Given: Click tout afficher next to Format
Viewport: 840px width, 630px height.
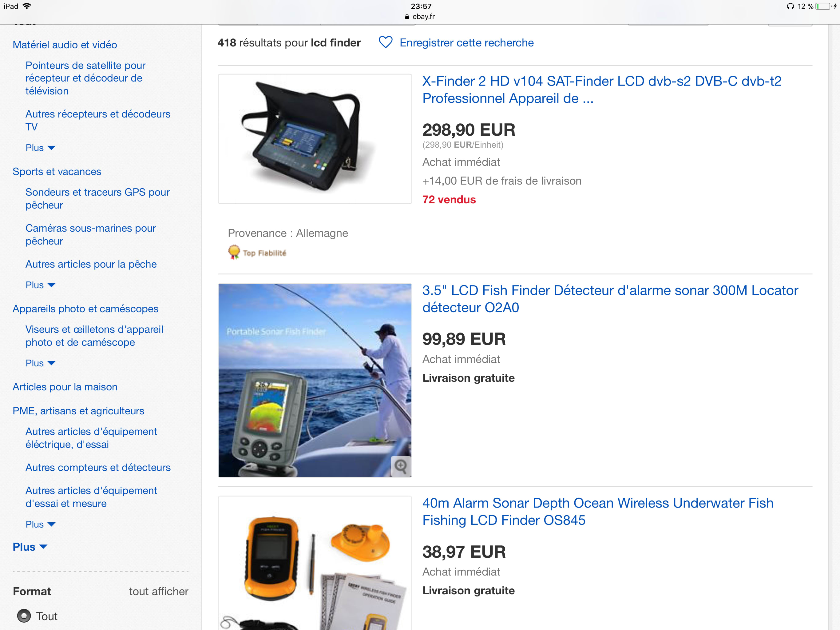Looking at the screenshot, I should coord(158,591).
